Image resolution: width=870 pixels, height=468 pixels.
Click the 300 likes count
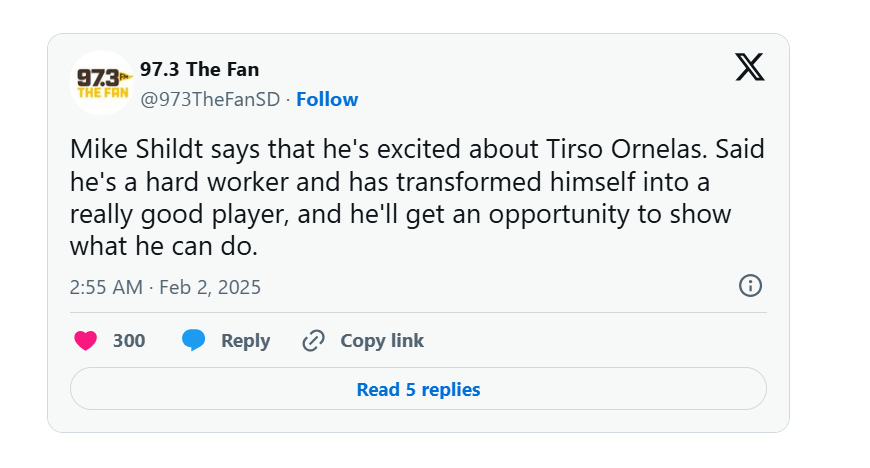(x=129, y=340)
